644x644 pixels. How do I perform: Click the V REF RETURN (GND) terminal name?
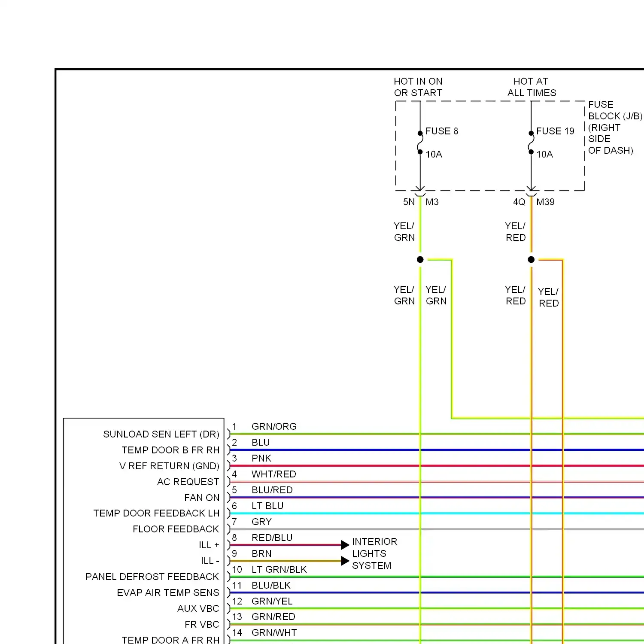click(x=169, y=466)
